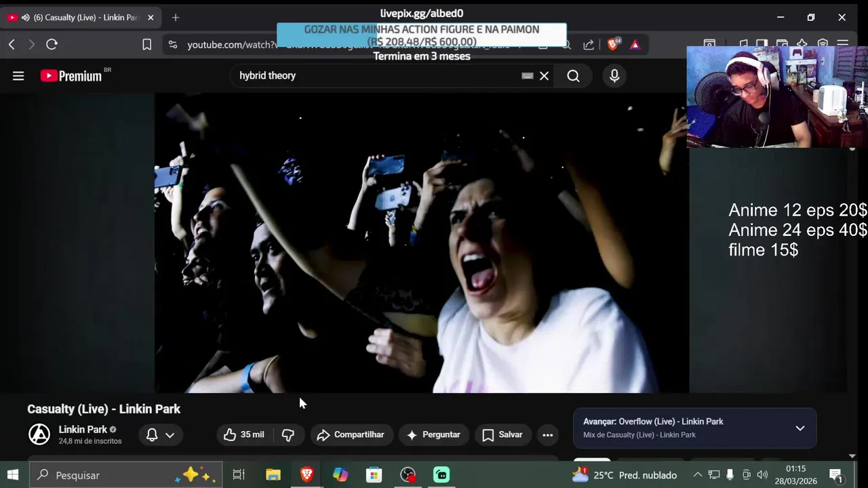This screenshot has width=868, height=488.
Task: Go back to the previous page
Action: click(x=12, y=45)
